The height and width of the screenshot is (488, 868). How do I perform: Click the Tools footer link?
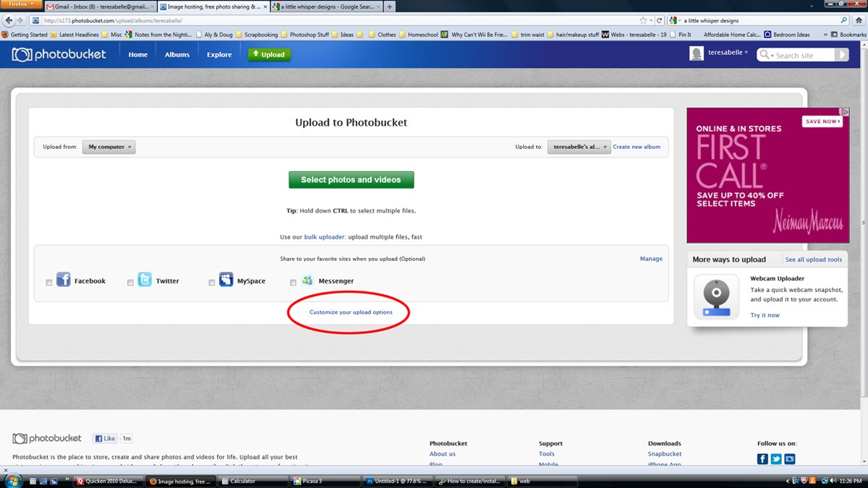547,454
